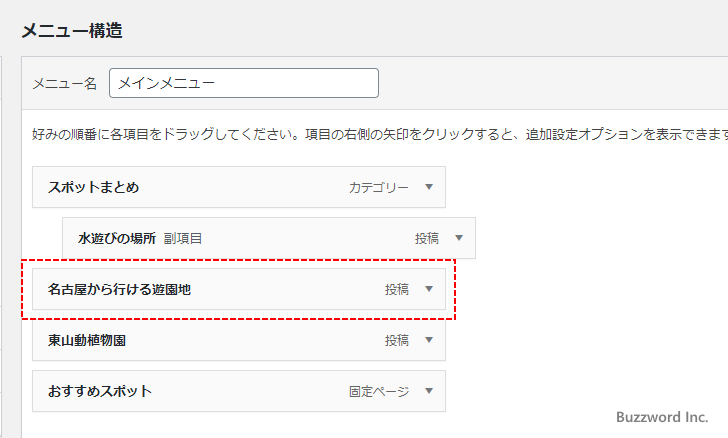
Task: Select the 水遊びの場所 sub-item title
Action: click(117, 238)
